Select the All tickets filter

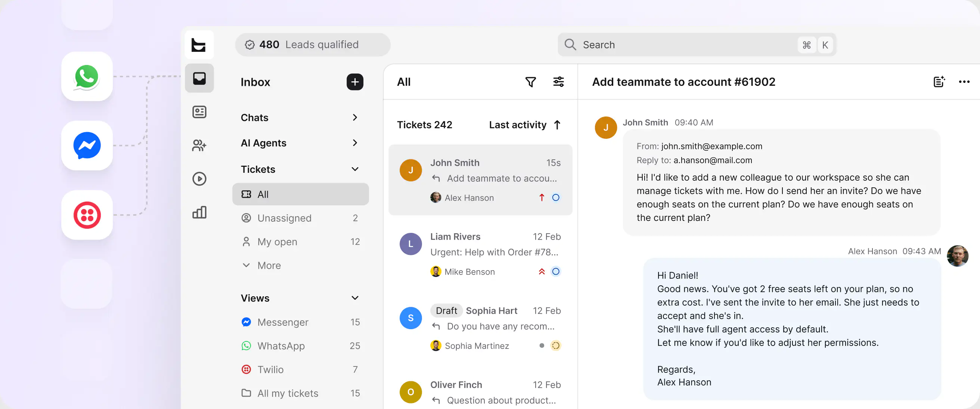click(x=300, y=194)
